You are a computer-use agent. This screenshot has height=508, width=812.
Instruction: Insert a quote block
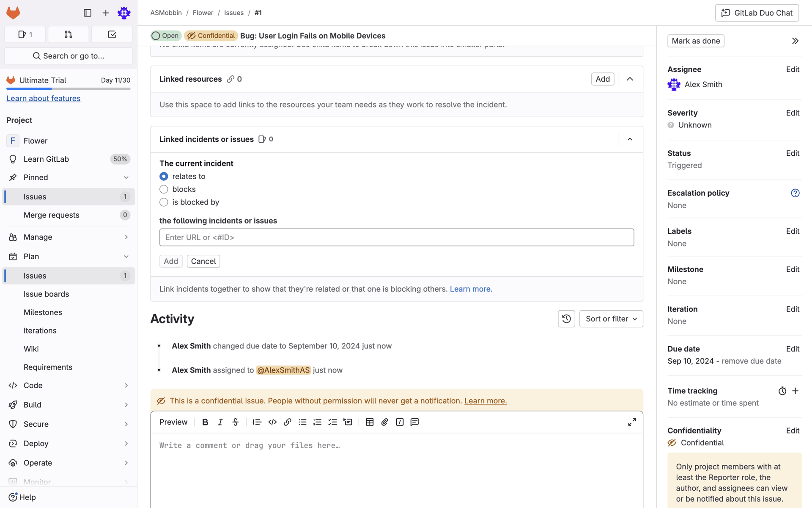coord(257,422)
